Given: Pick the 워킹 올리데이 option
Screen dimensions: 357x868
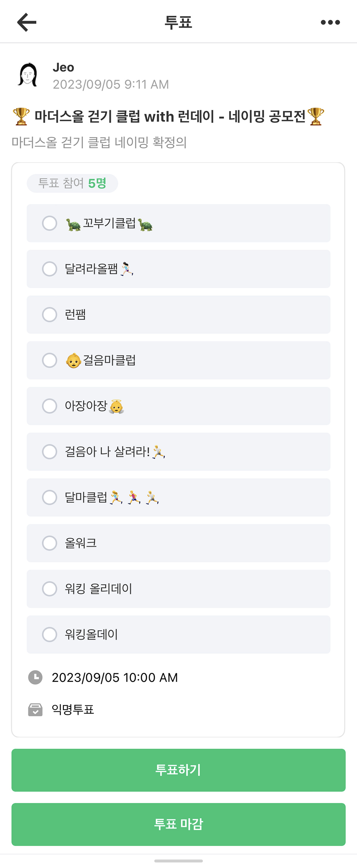Looking at the screenshot, I should pos(49,589).
